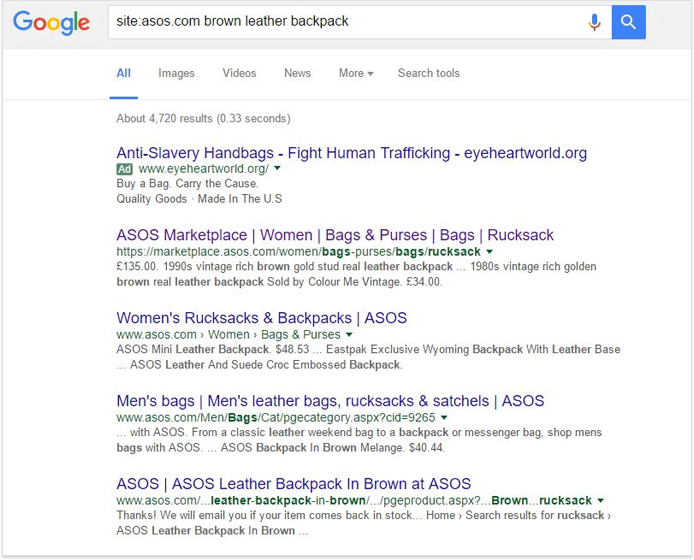Open the More dropdown menu
The height and width of the screenshot is (560, 694).
pyautogui.click(x=356, y=73)
